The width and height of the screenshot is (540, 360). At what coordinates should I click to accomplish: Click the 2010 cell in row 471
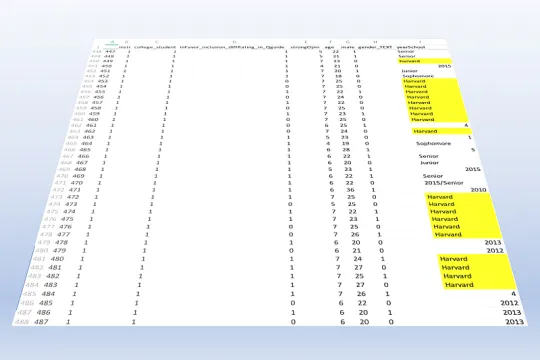click(478, 190)
